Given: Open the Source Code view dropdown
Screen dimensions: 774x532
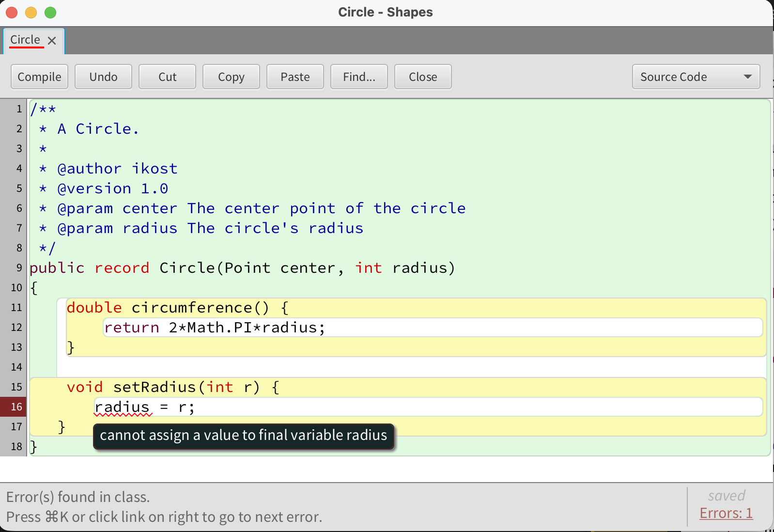Looking at the screenshot, I should 696,77.
